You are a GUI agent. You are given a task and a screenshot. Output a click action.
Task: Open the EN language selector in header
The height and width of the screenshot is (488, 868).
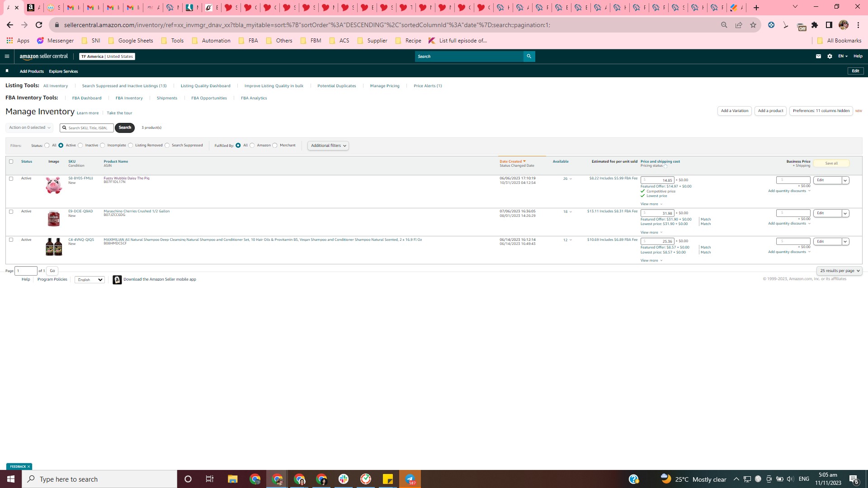pyautogui.click(x=843, y=56)
